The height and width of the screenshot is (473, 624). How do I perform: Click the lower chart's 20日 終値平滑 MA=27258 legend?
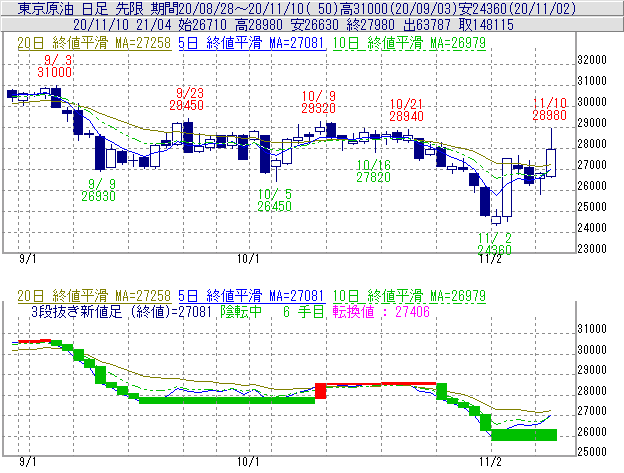click(x=94, y=296)
